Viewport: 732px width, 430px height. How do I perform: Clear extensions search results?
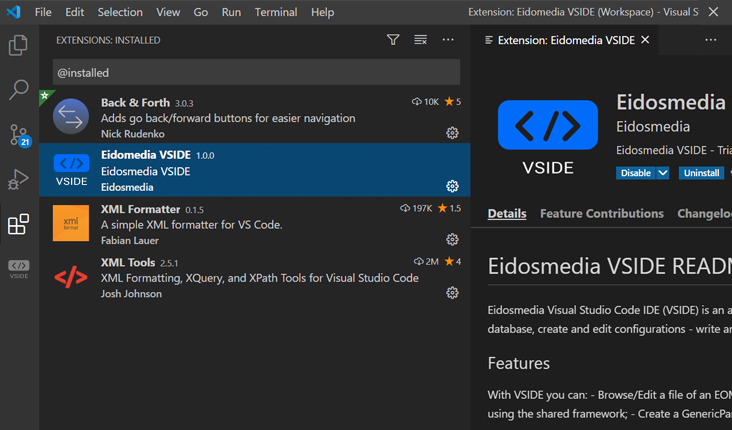[x=421, y=40]
